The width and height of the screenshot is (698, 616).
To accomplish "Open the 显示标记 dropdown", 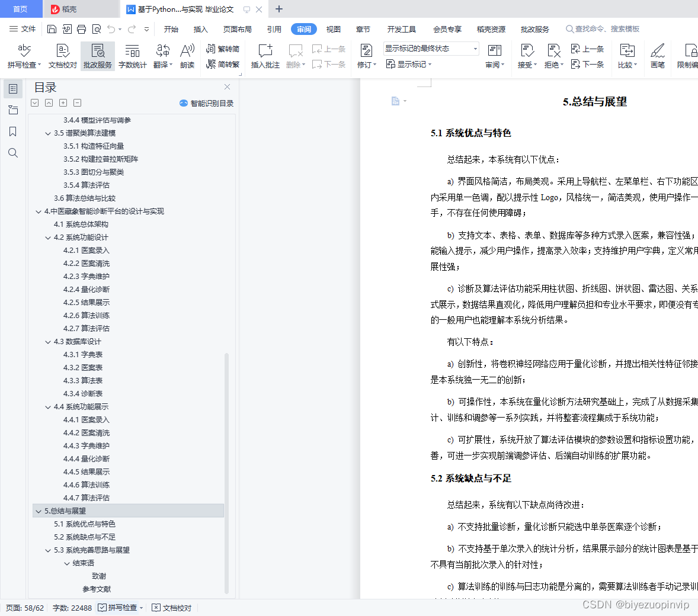I will [409, 64].
